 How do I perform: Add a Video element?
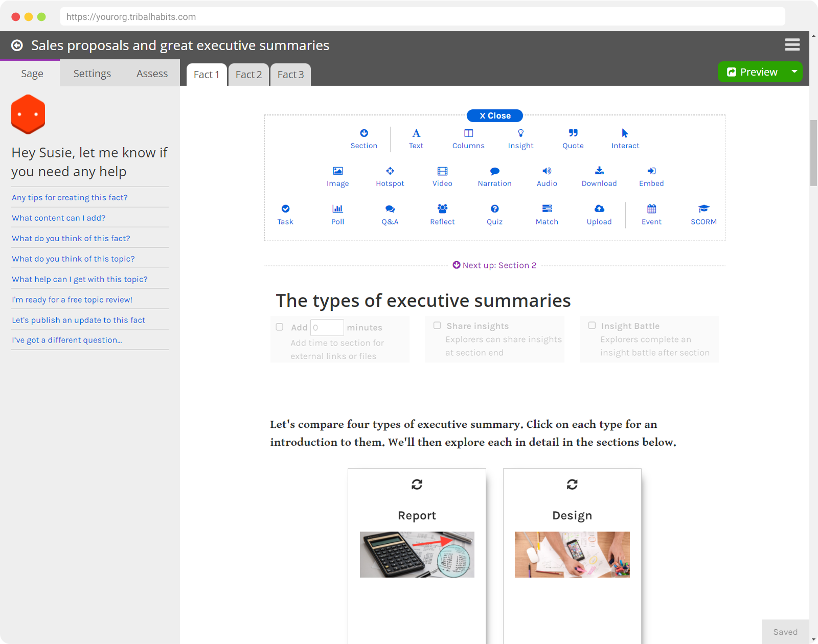pos(442,176)
